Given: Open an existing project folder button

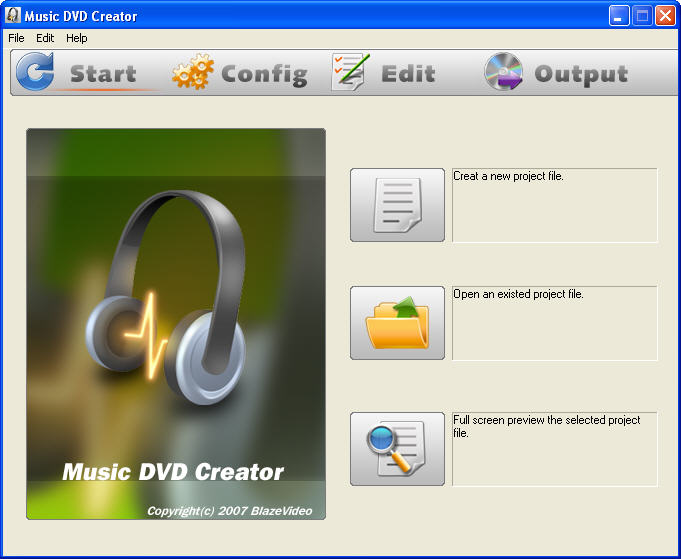Looking at the screenshot, I should click(x=397, y=323).
